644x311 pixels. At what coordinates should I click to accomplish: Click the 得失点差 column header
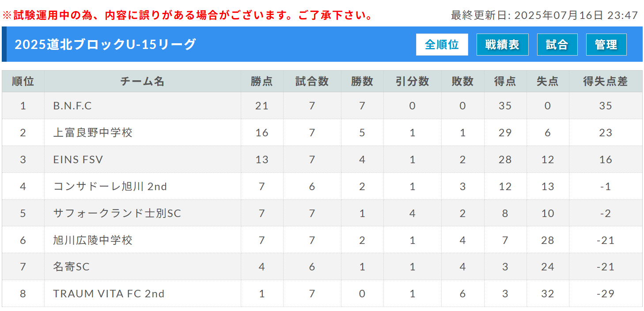point(606,81)
